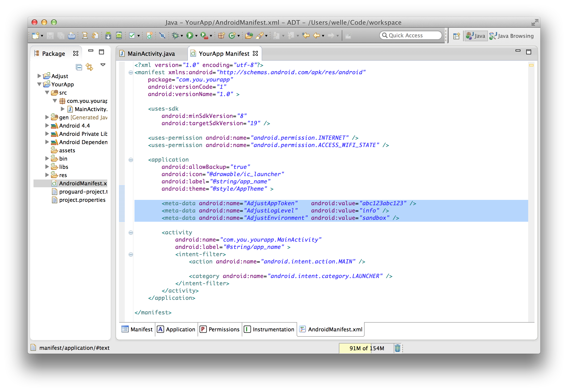Run garbage collector trash icon

397,348
